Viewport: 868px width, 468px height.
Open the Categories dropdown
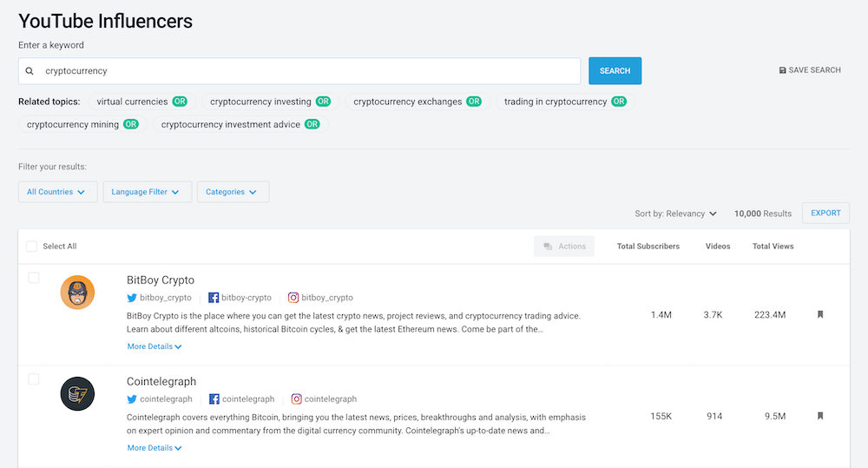(x=233, y=192)
